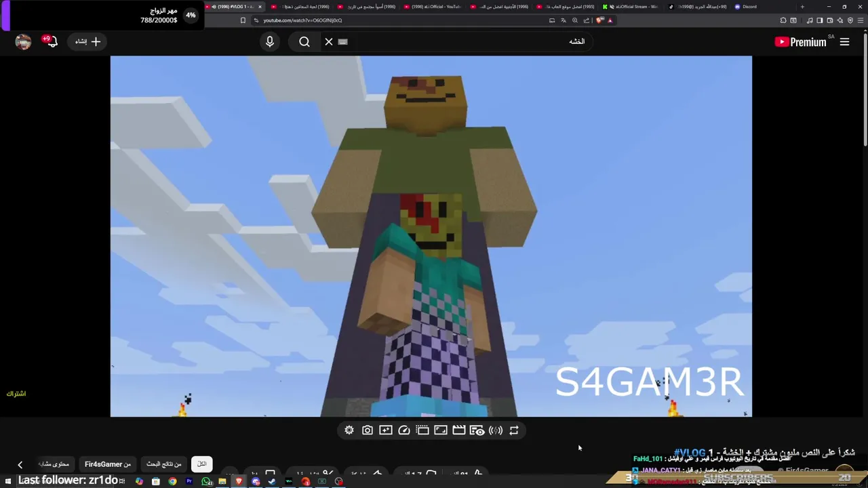The height and width of the screenshot is (488, 868).
Task: Toggle cinema mode icon in player toolbar
Action: coord(422,430)
